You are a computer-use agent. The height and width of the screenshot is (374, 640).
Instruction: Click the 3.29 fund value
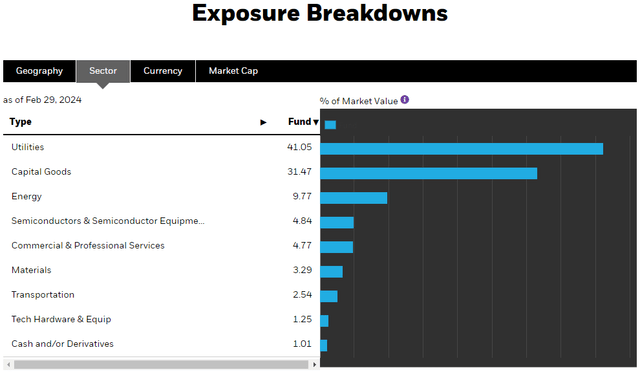tap(302, 270)
